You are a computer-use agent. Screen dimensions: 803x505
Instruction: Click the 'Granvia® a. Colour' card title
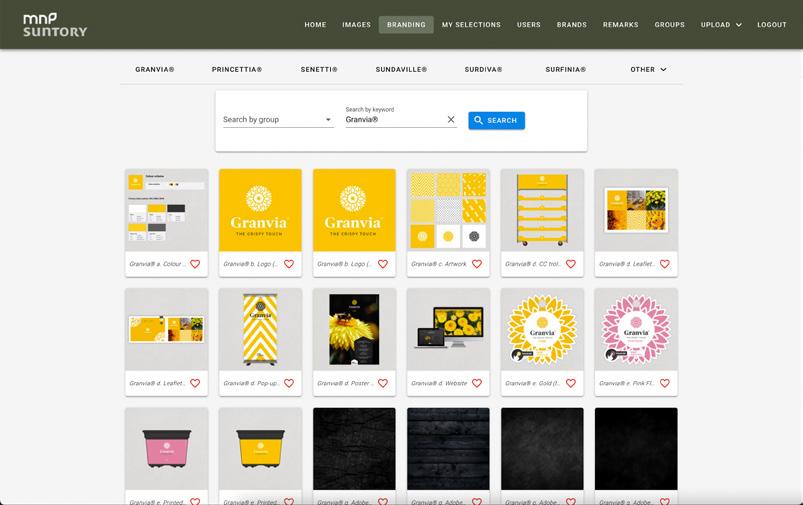coord(157,264)
